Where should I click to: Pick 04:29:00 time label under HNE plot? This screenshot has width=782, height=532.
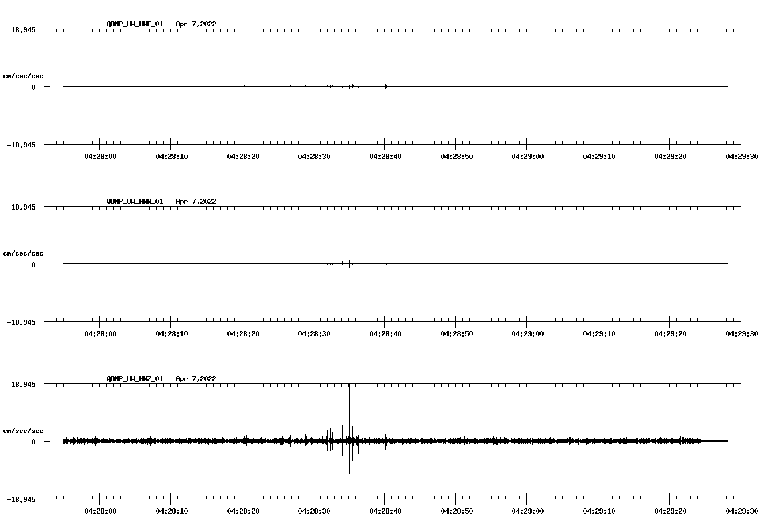(x=527, y=156)
